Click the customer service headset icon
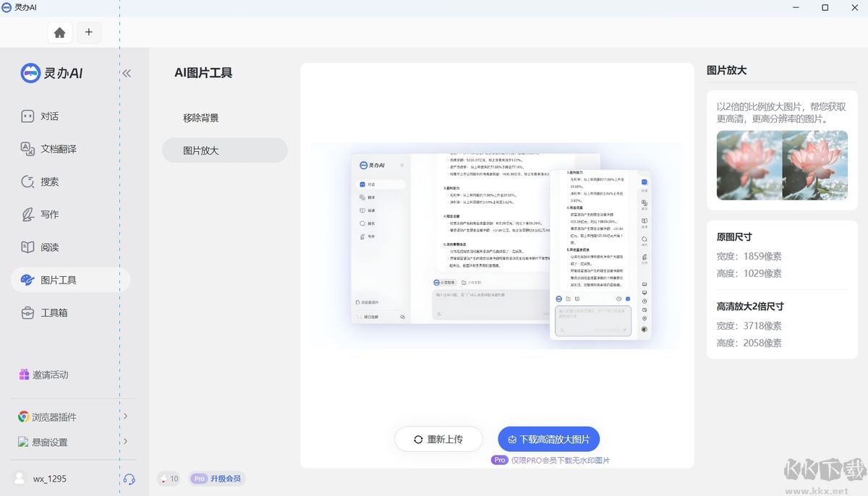 [x=129, y=478]
